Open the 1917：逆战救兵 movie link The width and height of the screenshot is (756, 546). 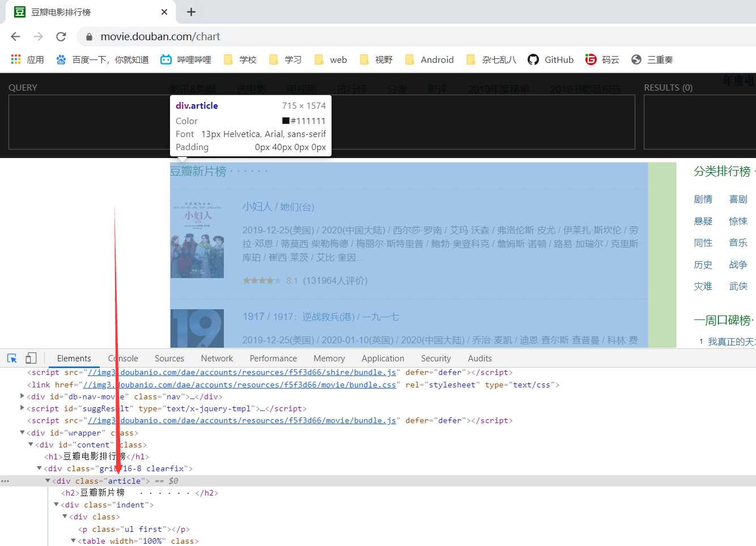click(x=321, y=317)
